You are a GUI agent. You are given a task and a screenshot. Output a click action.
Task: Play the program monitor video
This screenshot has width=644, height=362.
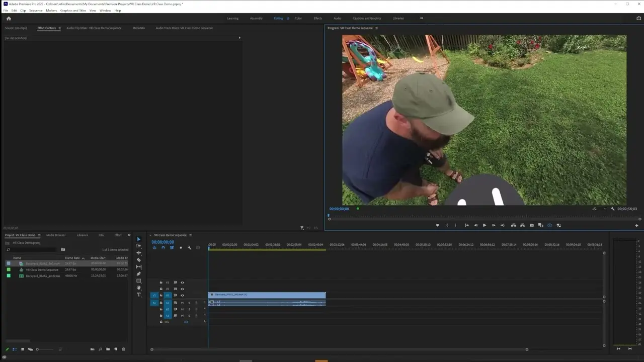click(x=485, y=225)
